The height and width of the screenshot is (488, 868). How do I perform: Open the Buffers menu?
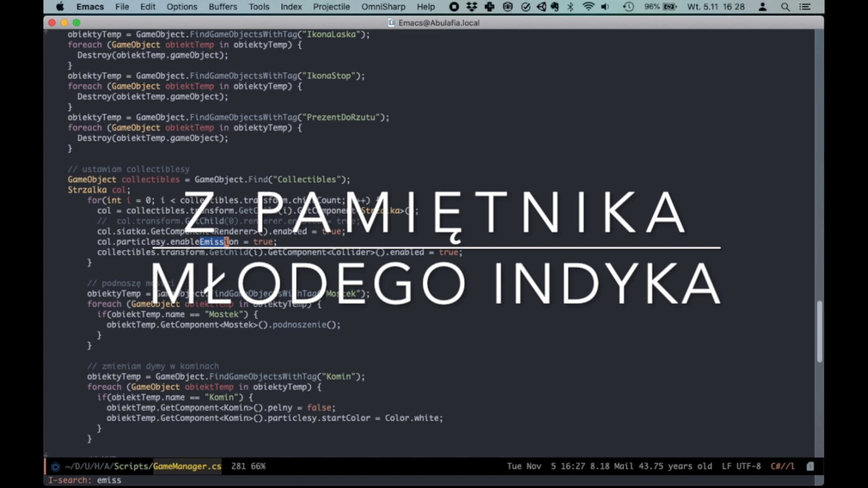pos(222,7)
